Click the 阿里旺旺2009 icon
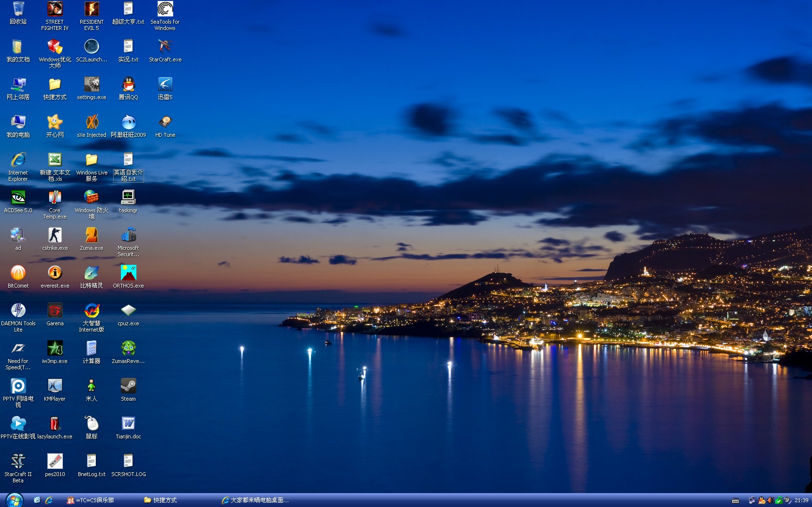Screen dimensions: 812x507 click(128, 126)
